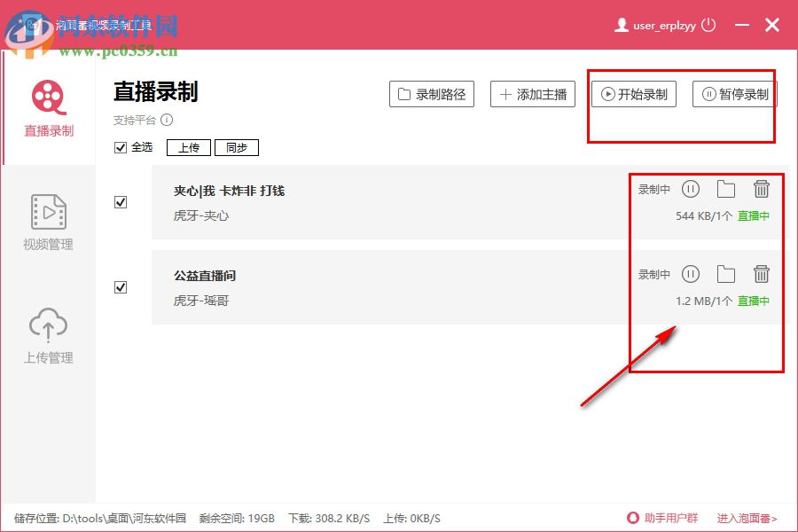Click the power icon near the username
This screenshot has width=798, height=532.
pyautogui.click(x=708, y=25)
